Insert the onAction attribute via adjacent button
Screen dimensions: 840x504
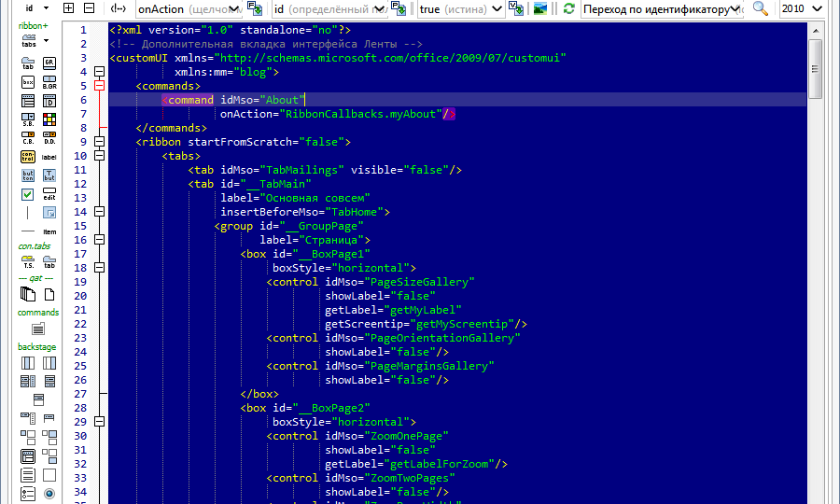(x=255, y=8)
